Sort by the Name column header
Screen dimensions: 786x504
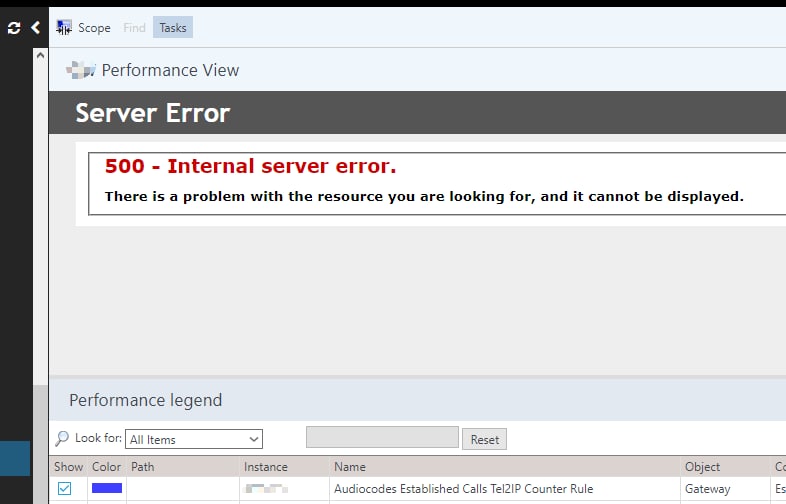pyautogui.click(x=505, y=467)
